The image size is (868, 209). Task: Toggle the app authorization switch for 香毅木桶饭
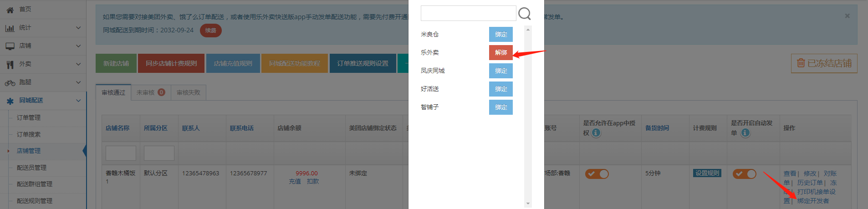pyautogui.click(x=597, y=174)
